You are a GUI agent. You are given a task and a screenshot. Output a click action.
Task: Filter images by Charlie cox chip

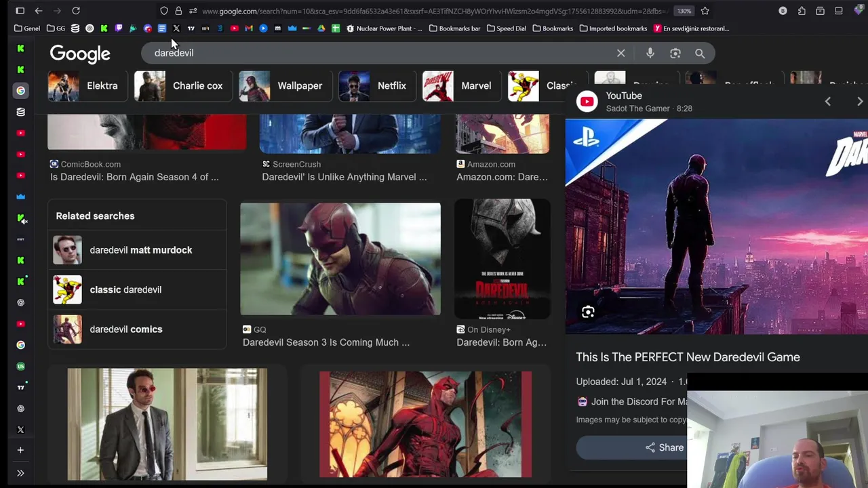point(182,86)
